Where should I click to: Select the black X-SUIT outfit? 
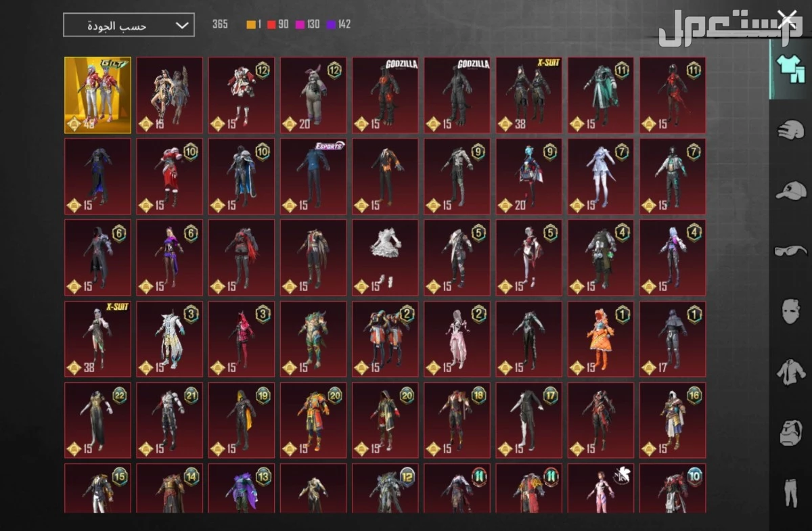[528, 95]
